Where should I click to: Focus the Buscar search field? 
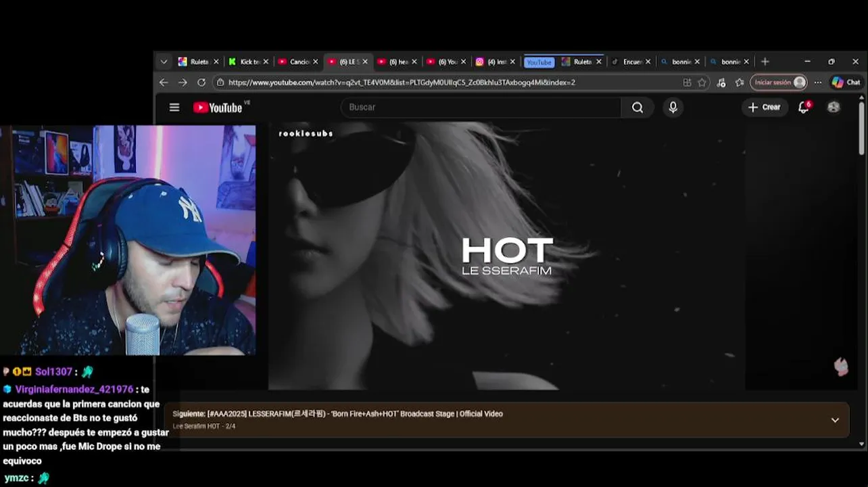481,108
